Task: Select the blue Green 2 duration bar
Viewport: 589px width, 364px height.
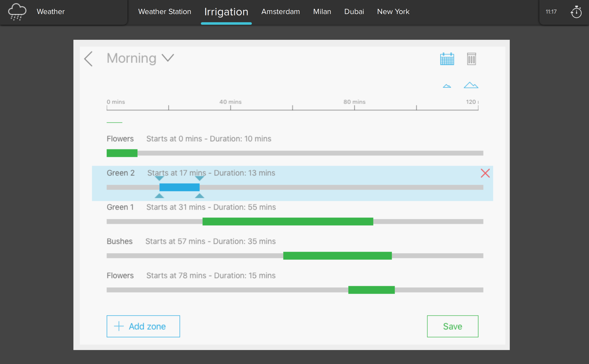Action: (x=179, y=187)
